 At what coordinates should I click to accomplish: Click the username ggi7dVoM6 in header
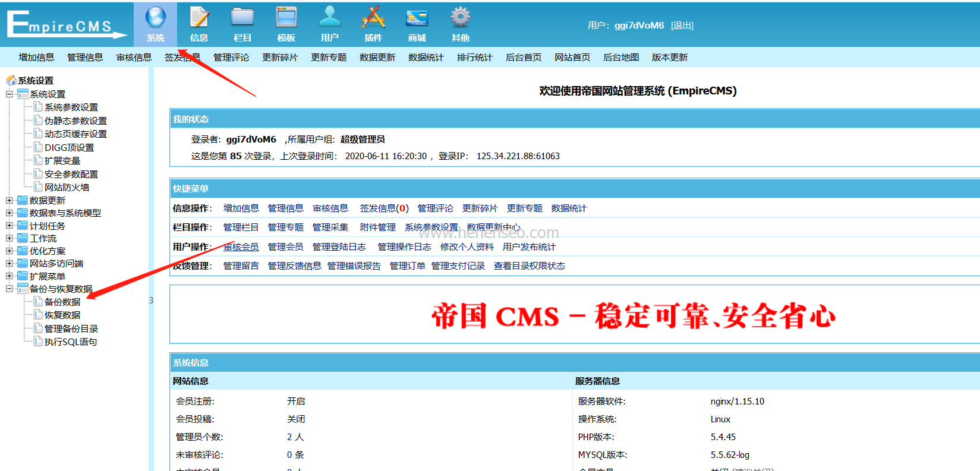(639, 26)
